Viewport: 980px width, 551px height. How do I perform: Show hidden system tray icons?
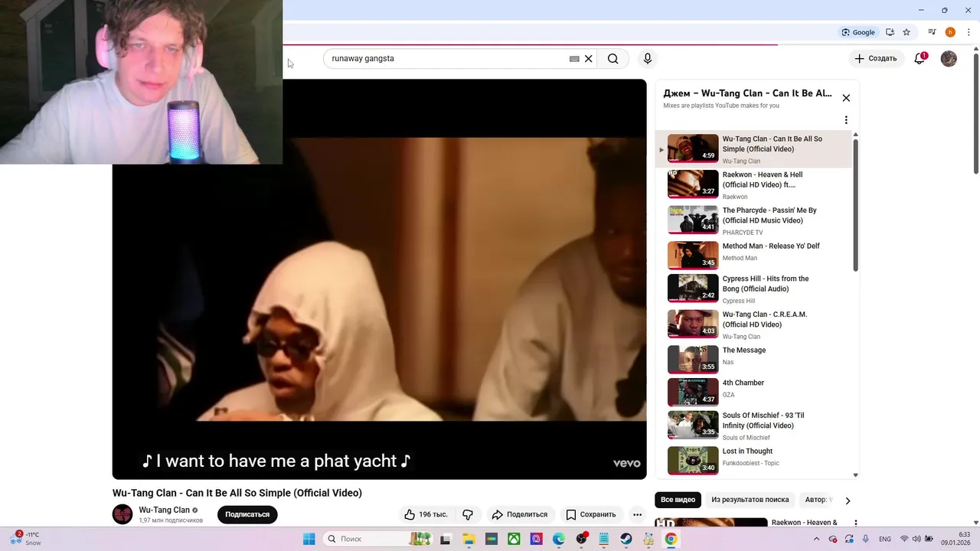[x=816, y=539]
